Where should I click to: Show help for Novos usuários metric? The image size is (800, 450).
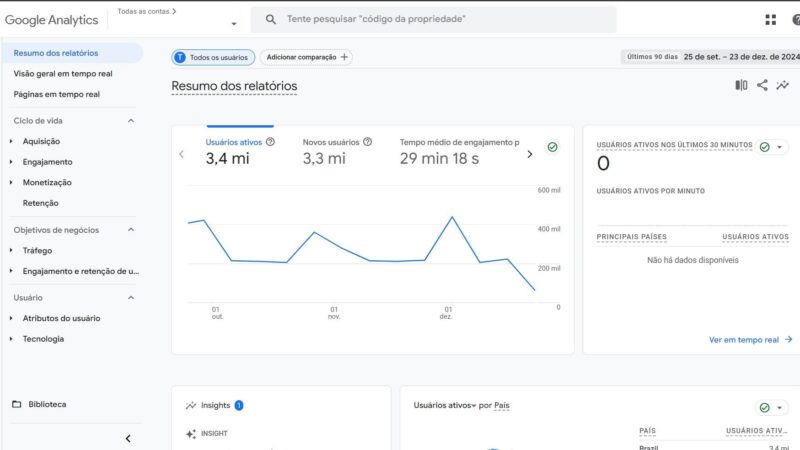367,142
